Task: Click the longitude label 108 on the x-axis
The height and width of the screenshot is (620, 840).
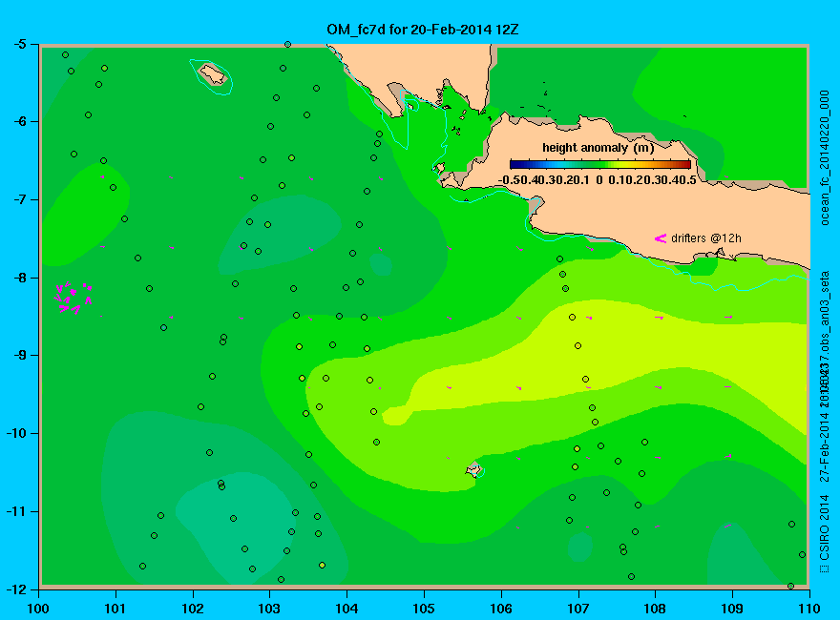Action: point(655,609)
